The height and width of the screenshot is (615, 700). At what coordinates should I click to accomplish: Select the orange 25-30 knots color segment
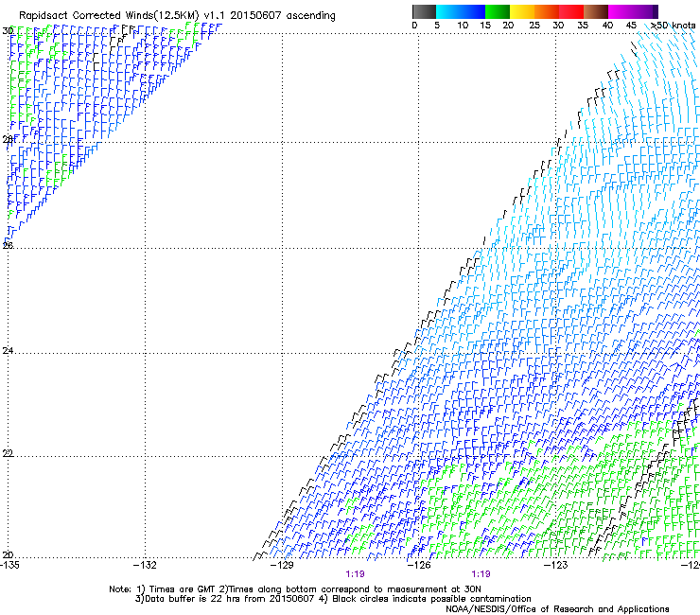tap(547, 11)
